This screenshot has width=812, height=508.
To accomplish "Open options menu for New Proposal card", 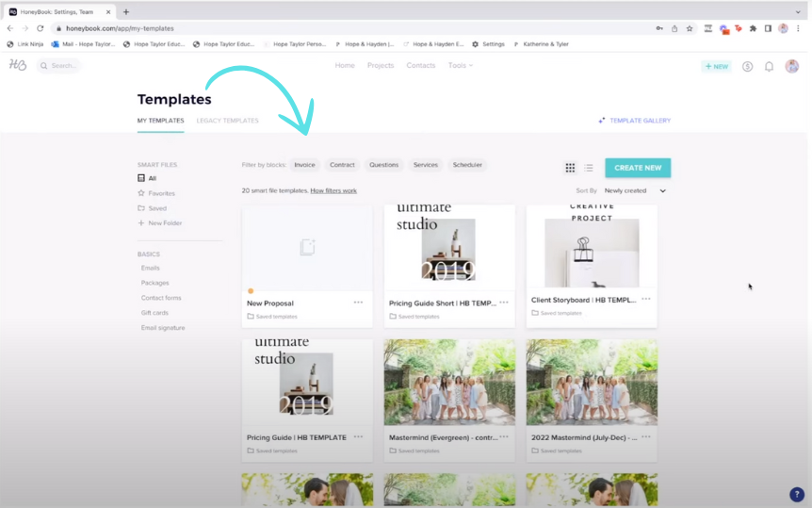I will coord(358,303).
